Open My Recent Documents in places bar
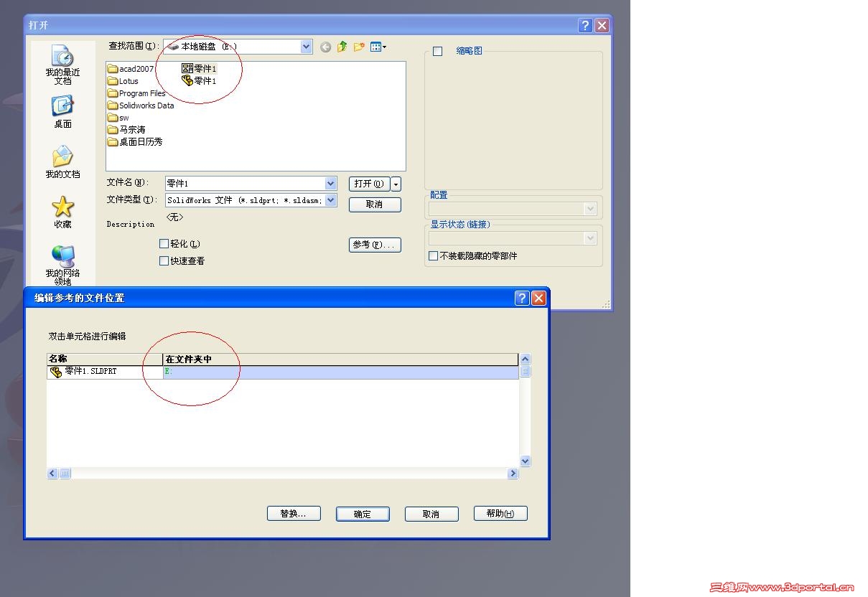The image size is (868, 597). [x=62, y=65]
